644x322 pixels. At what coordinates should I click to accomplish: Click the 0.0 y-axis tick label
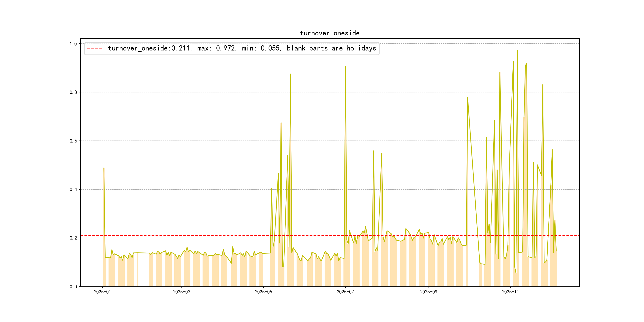click(x=73, y=286)
